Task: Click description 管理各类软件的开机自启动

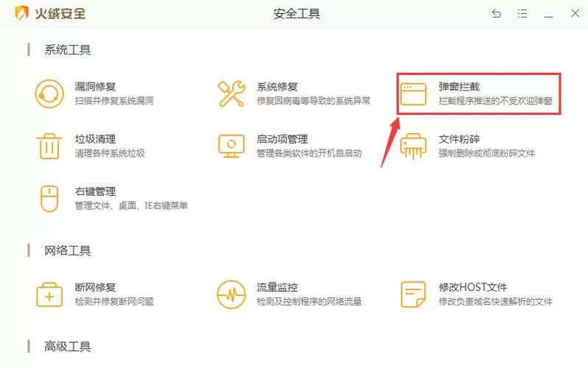Action: 309,153
